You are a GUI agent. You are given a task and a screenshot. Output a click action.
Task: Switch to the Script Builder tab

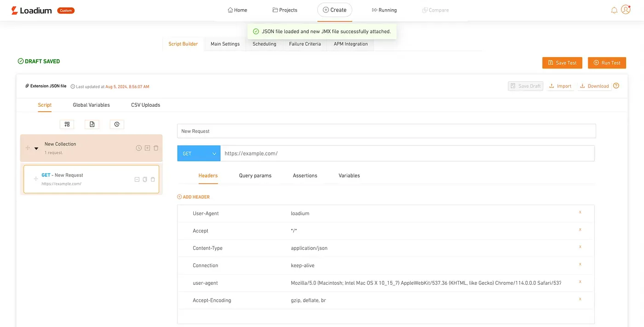point(183,44)
